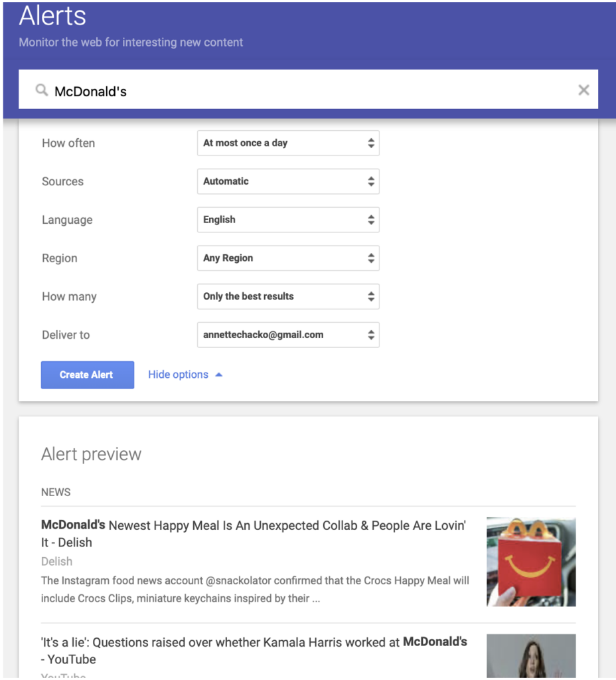
Task: Click the up-down arrows on How many
Action: (370, 297)
